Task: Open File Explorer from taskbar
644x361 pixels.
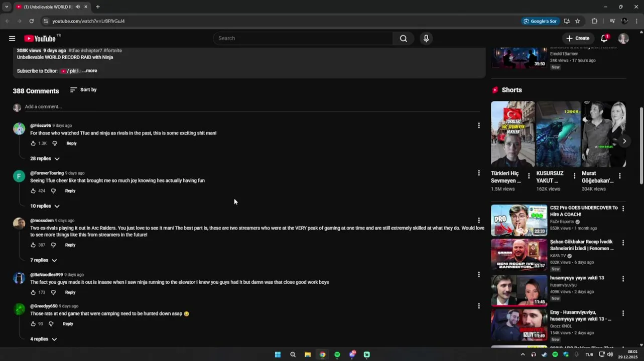Action: [x=308, y=354]
